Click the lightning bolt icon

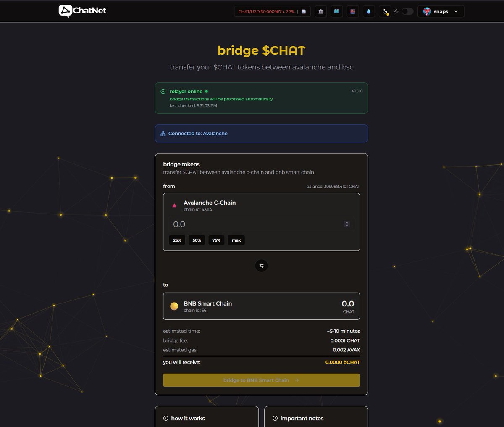396,11
